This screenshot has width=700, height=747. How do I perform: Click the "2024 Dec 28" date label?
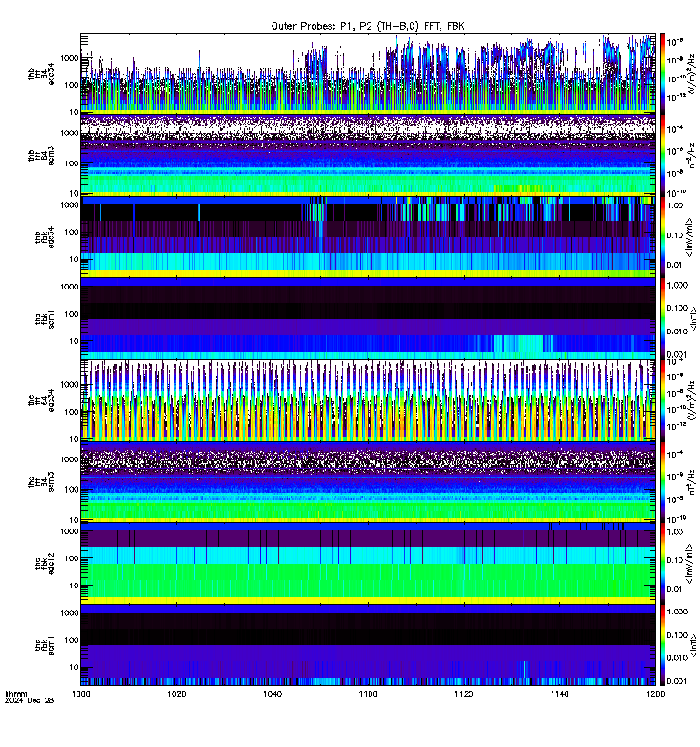29,701
